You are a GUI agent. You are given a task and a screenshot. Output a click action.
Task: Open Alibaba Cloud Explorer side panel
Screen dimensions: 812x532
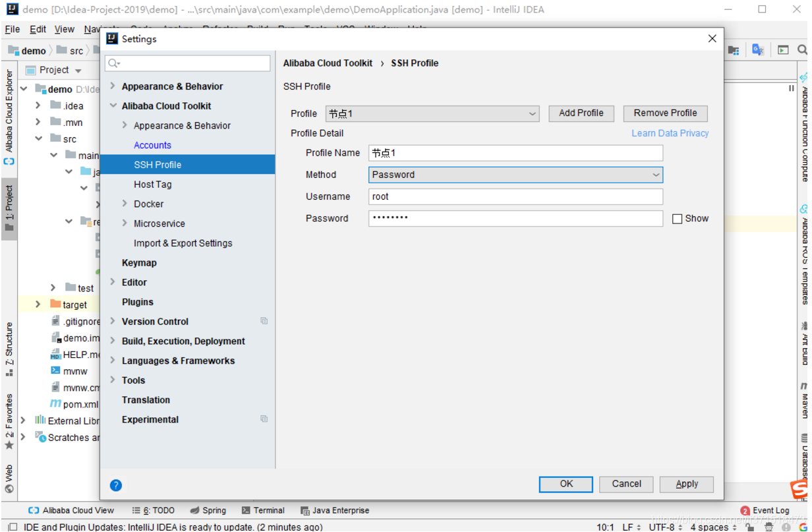[x=9, y=117]
